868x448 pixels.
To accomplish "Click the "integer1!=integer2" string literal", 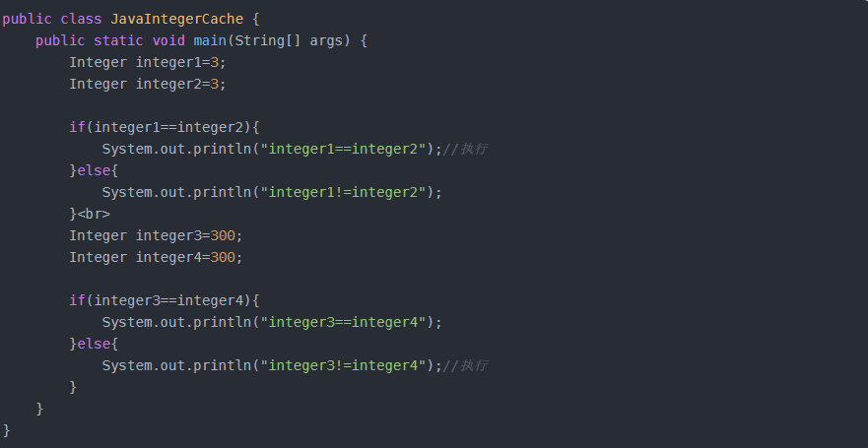I will [343, 192].
